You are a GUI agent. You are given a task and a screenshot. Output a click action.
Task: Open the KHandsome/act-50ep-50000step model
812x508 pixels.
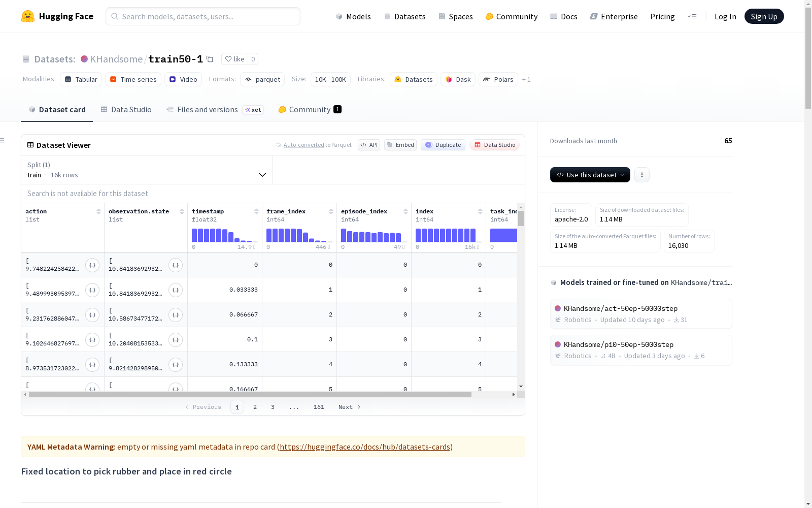tap(641, 314)
